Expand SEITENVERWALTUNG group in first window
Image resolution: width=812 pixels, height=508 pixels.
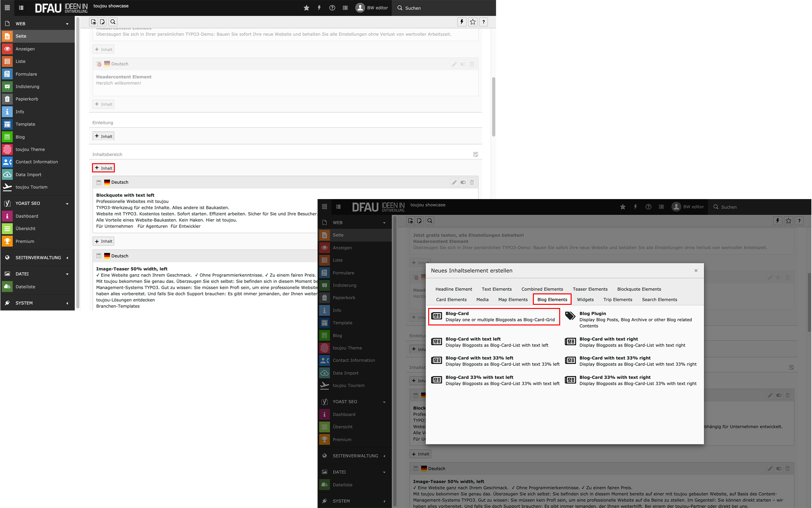click(x=37, y=257)
